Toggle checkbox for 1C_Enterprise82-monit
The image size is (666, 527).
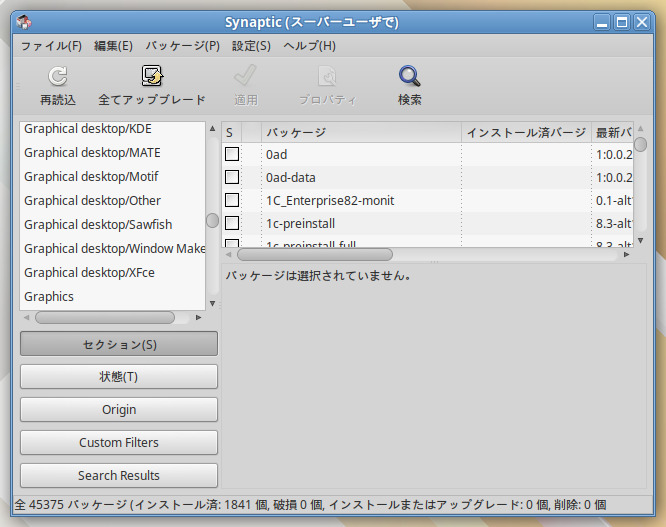click(232, 200)
